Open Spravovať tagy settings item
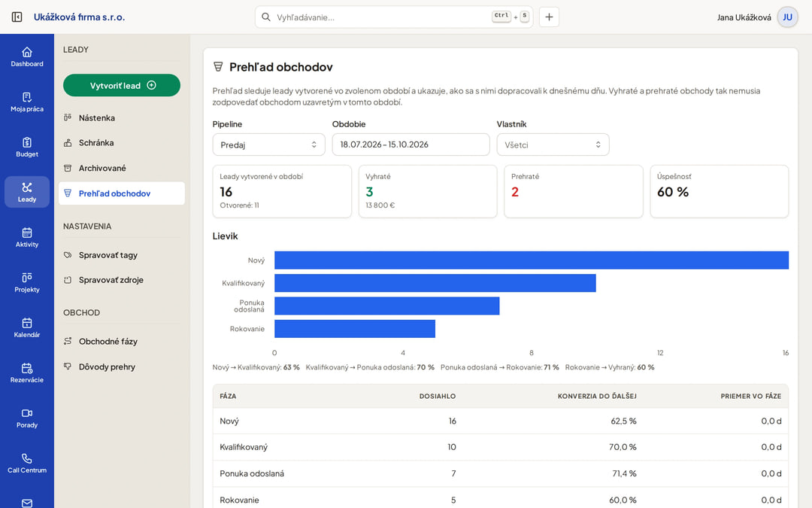Viewport: 812px width, 508px height. point(122,255)
